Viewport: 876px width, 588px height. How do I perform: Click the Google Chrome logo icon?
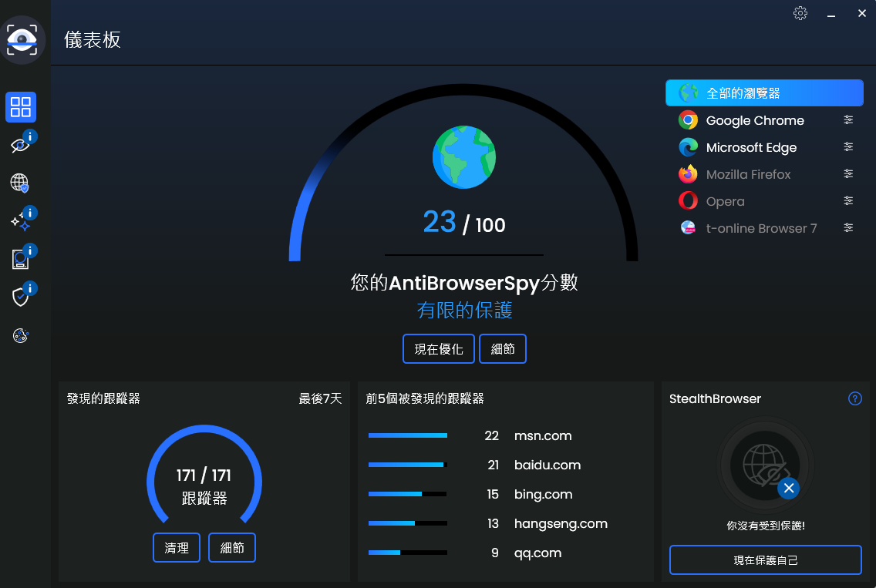tap(688, 120)
